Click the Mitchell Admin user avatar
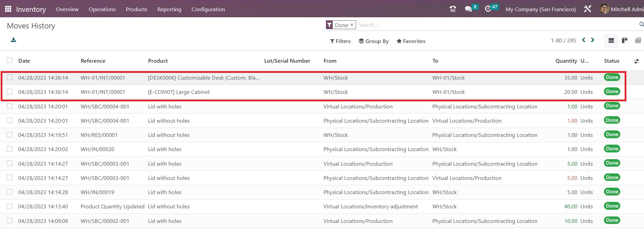The height and width of the screenshot is (229, 644). pos(604,9)
